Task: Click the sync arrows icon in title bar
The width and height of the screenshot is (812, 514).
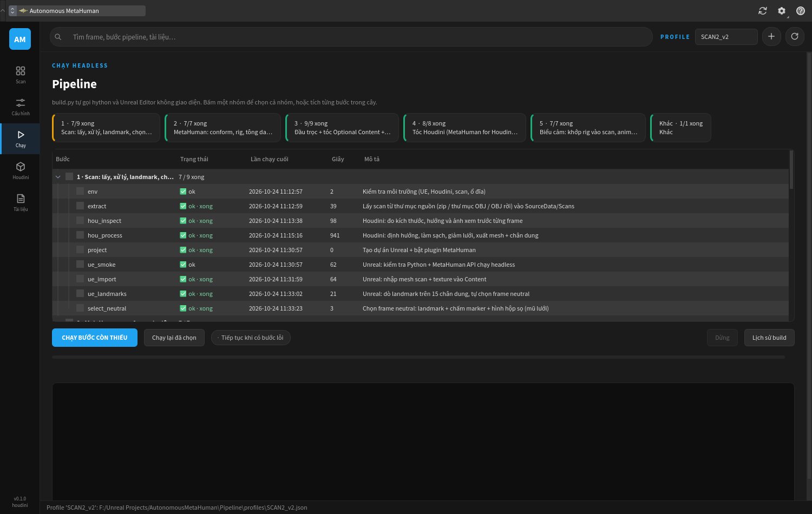Action: (x=763, y=11)
